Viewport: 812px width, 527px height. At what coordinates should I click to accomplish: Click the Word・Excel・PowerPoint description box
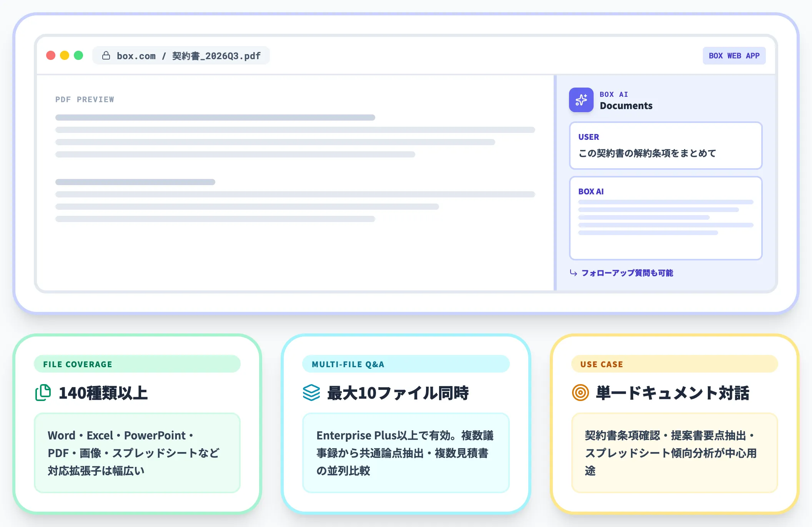click(x=137, y=453)
